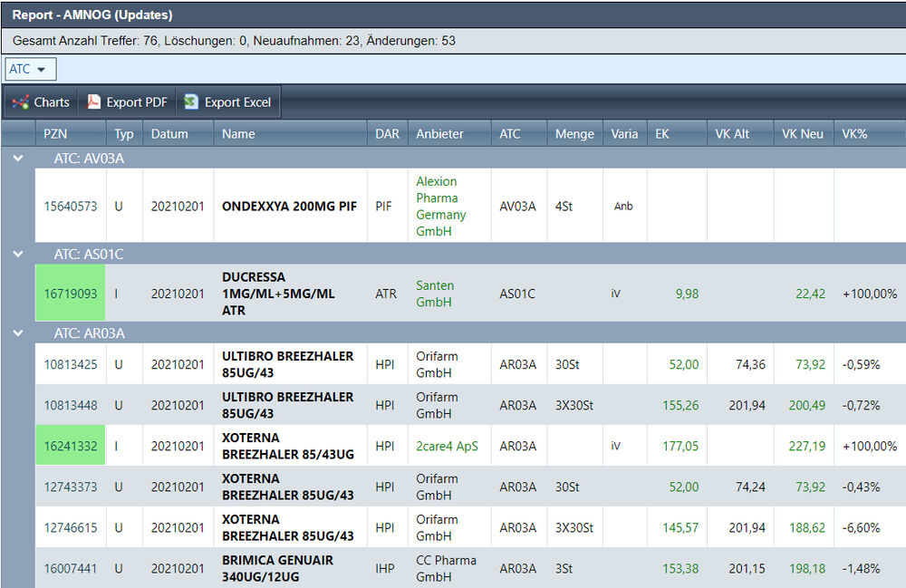
Task: Sort by the ATC column header
Action: (519, 134)
